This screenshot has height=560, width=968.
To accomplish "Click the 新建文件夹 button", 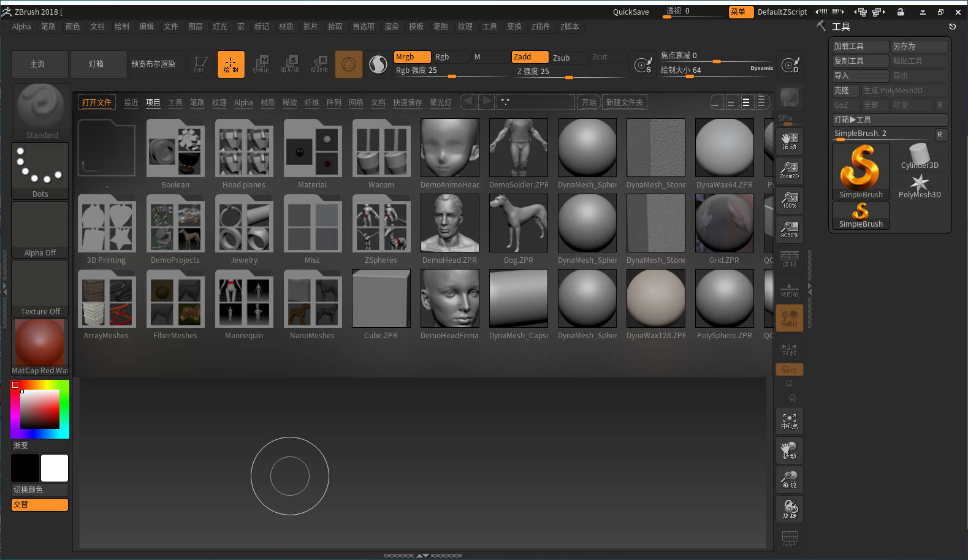I will click(625, 102).
